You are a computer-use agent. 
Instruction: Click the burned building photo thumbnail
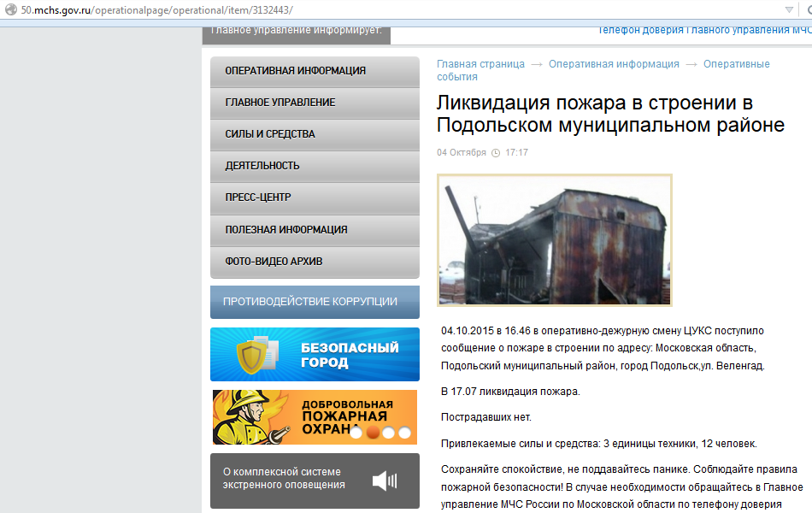tap(554, 240)
